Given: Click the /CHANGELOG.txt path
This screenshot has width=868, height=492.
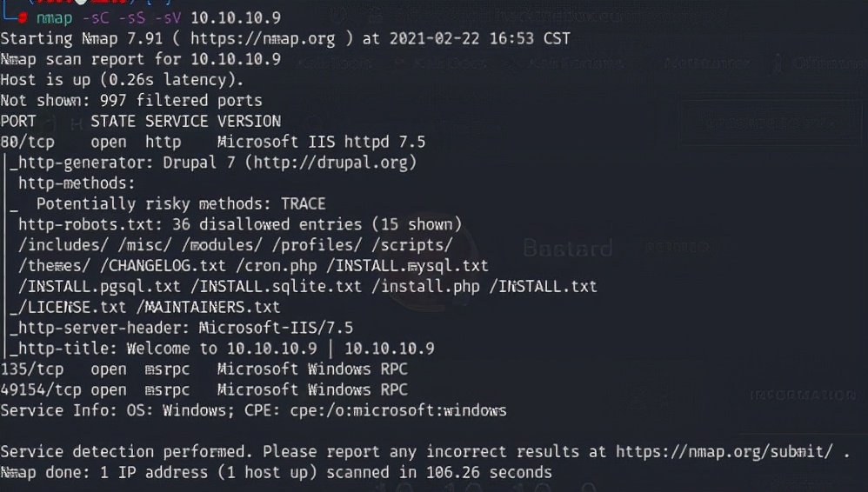Looking at the screenshot, I should tap(166, 266).
